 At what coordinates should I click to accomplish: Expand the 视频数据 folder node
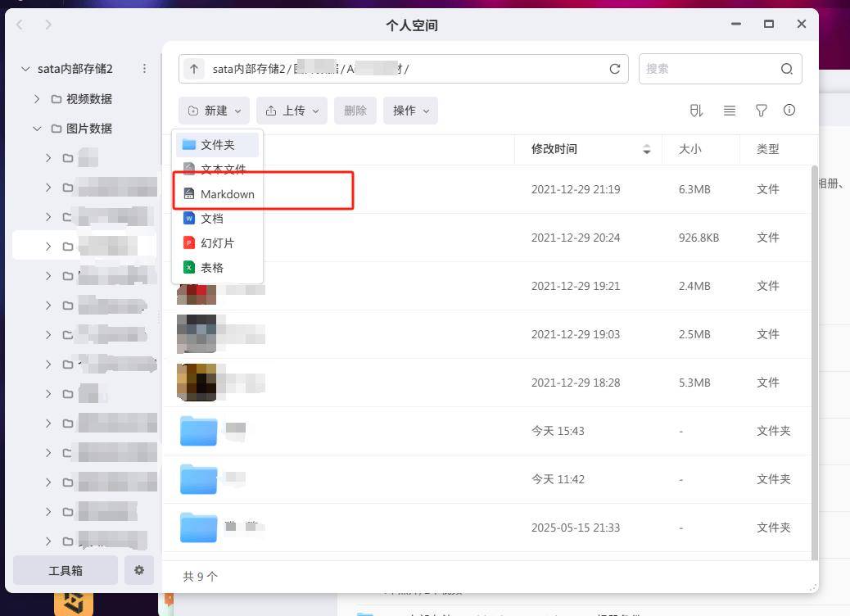pyautogui.click(x=37, y=98)
